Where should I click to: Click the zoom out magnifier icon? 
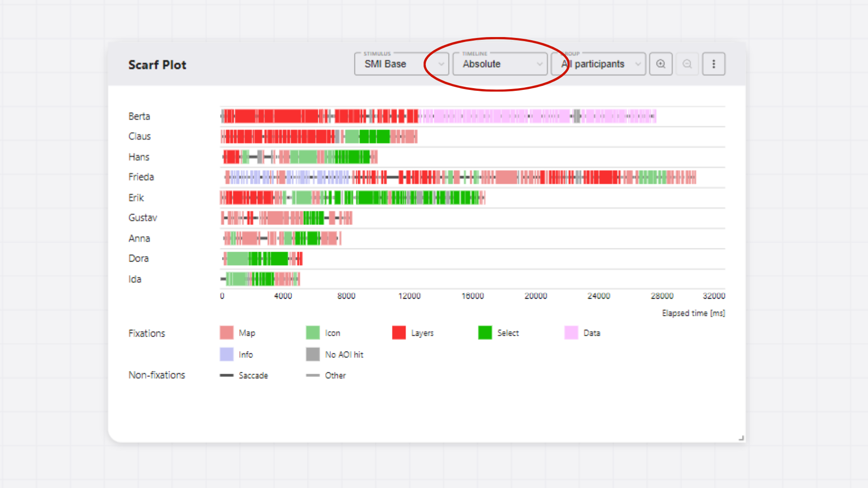point(687,64)
